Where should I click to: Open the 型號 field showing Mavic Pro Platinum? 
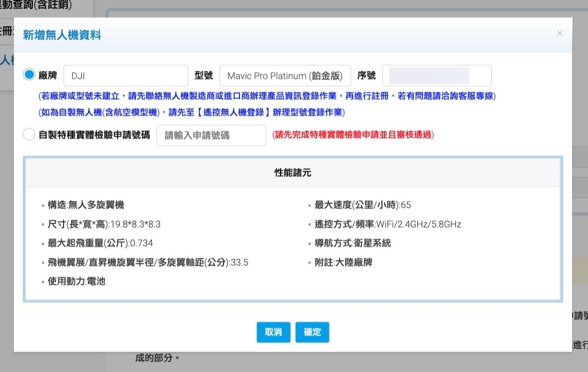click(285, 76)
